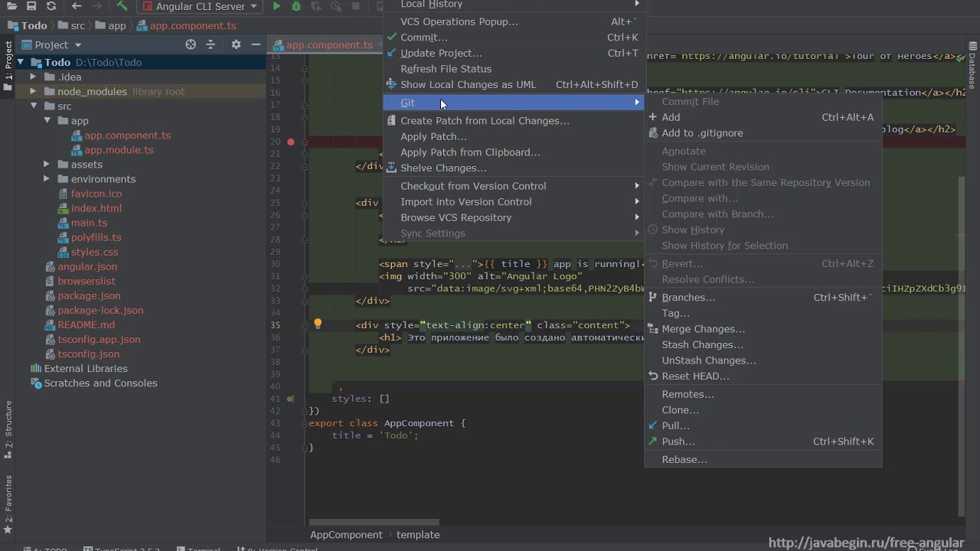Open the Angular CLI Server run configuration dropdown
Image resolution: width=980 pixels, height=551 pixels.
(x=200, y=6)
